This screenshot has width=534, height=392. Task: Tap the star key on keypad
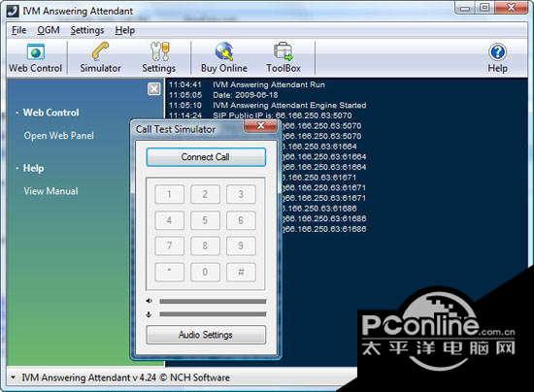pyautogui.click(x=169, y=272)
